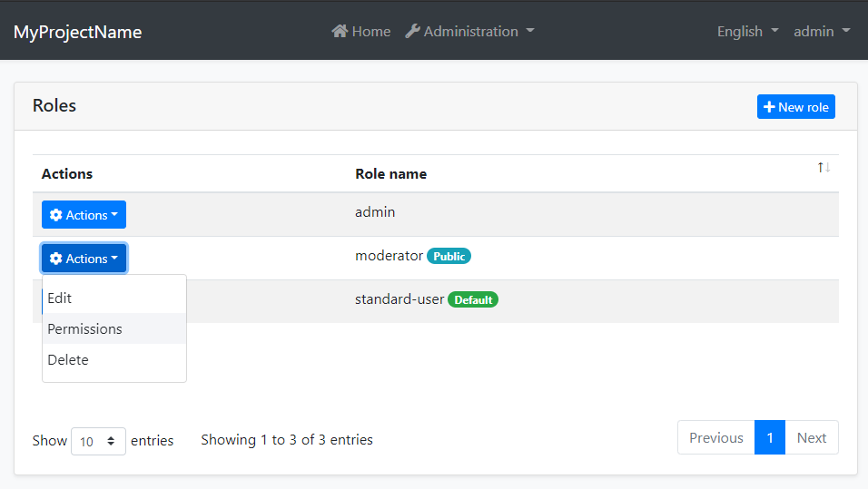
Task: Click the Home house icon
Action: 340,32
